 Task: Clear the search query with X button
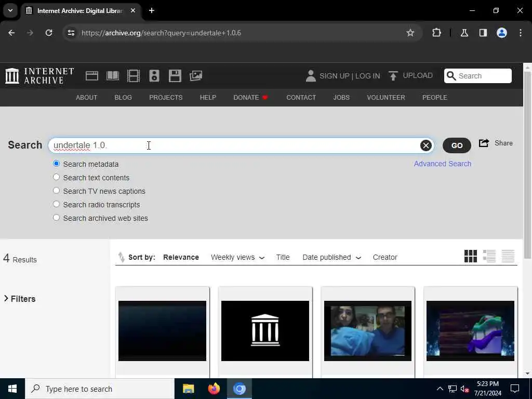pos(426,145)
